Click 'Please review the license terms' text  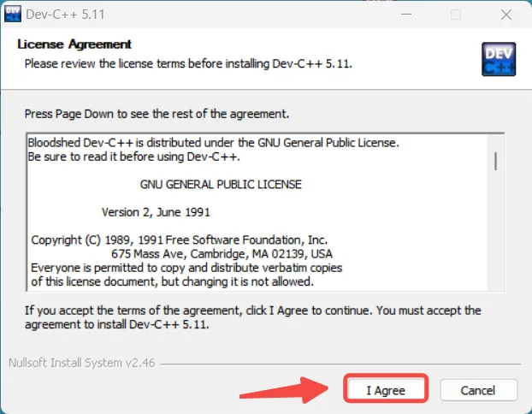(x=188, y=64)
